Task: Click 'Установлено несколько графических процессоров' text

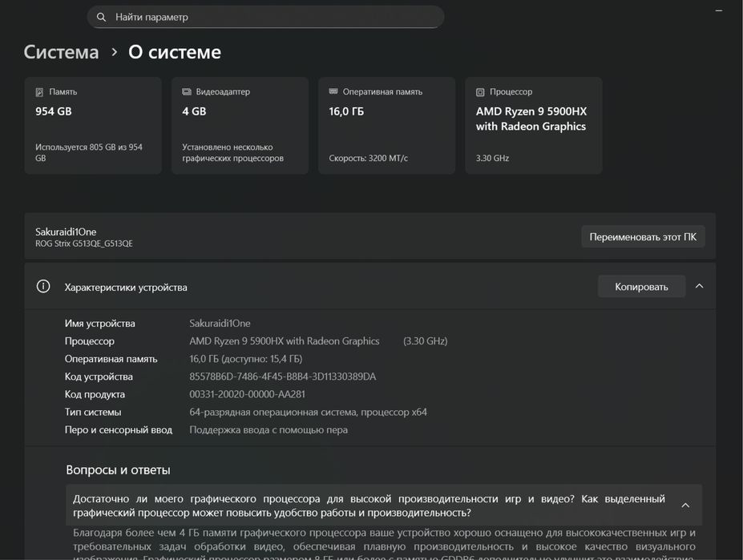Action: pos(232,152)
